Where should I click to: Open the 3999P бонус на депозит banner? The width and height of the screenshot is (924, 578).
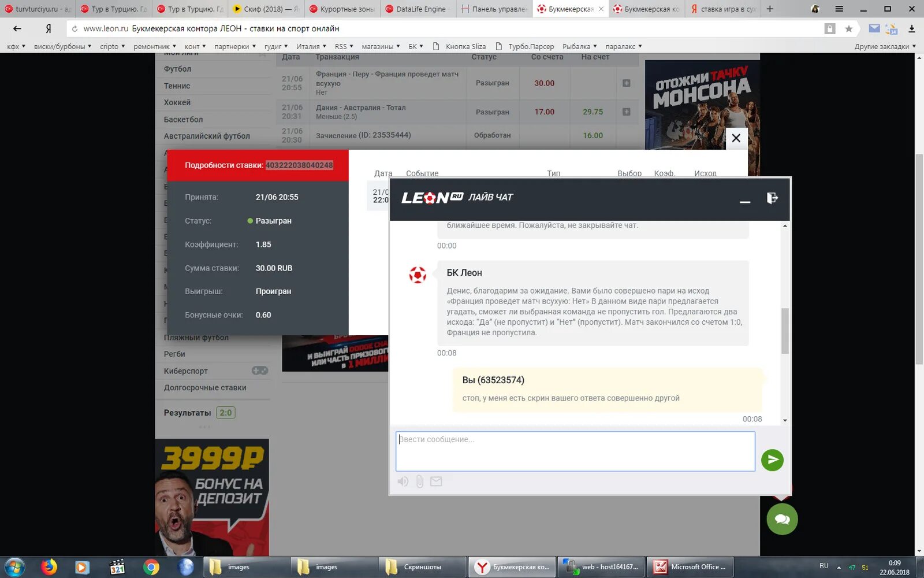(212, 497)
